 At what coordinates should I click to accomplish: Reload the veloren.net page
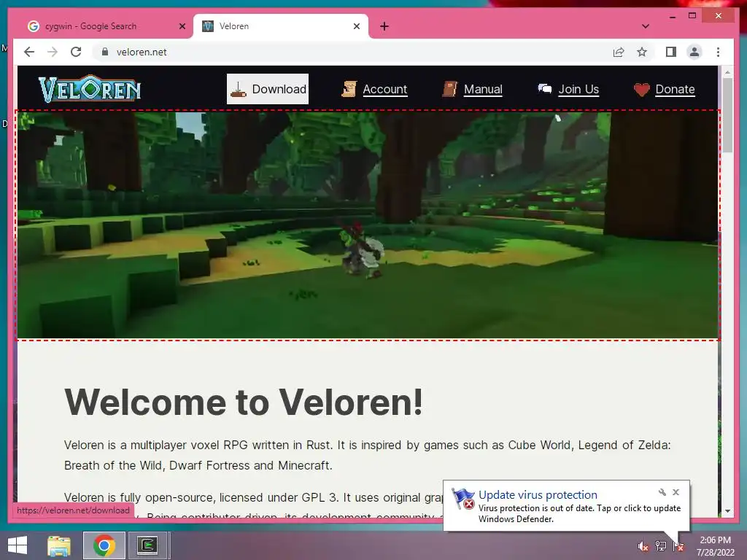pos(76,52)
